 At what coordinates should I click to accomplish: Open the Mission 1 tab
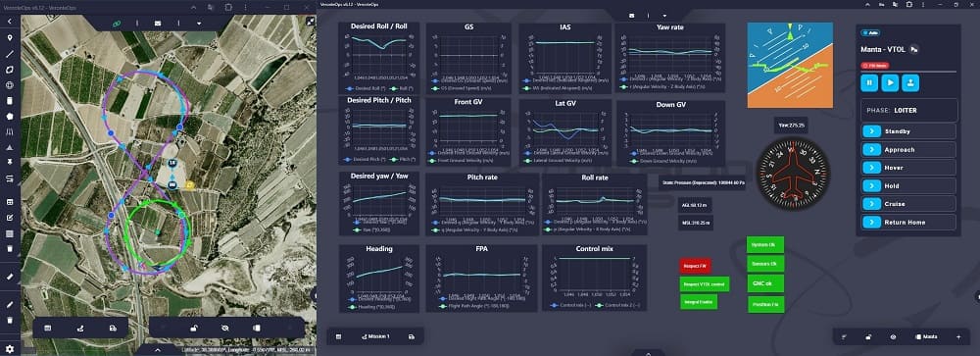coord(375,336)
